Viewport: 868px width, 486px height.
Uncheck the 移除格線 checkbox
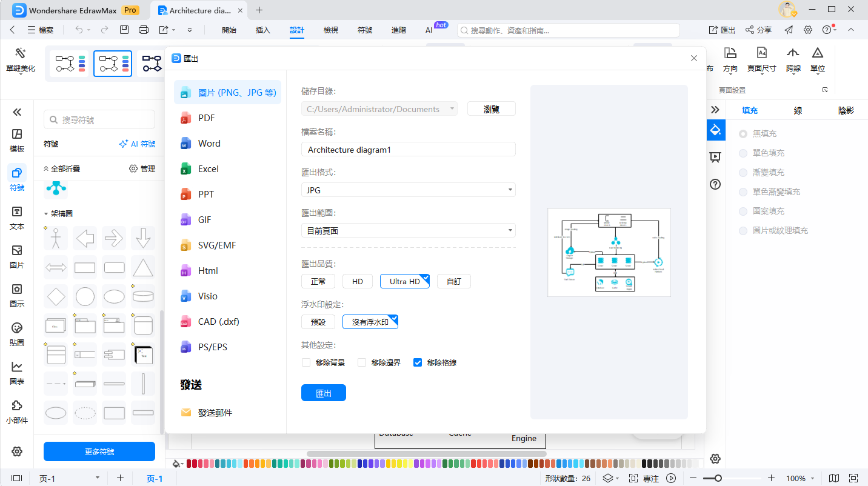pyautogui.click(x=418, y=363)
